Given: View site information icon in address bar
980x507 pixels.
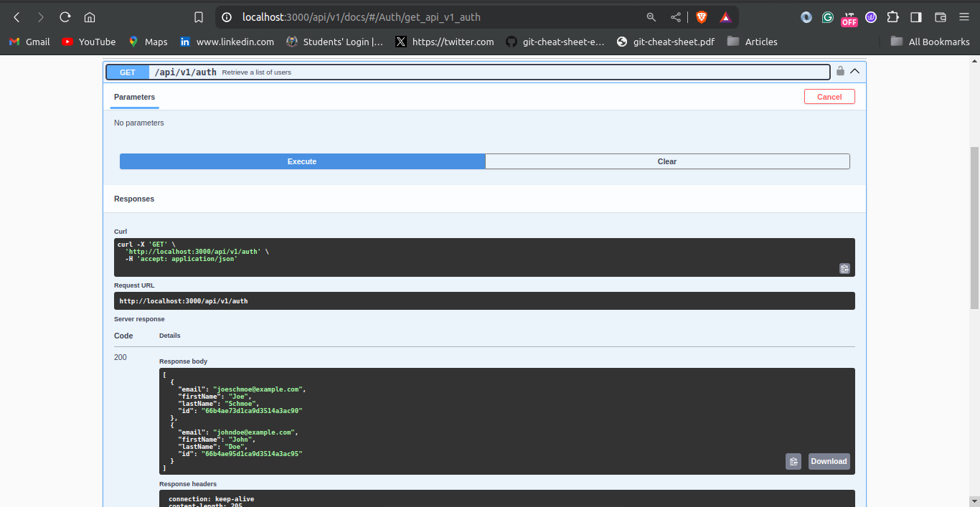Looking at the screenshot, I should (x=227, y=17).
